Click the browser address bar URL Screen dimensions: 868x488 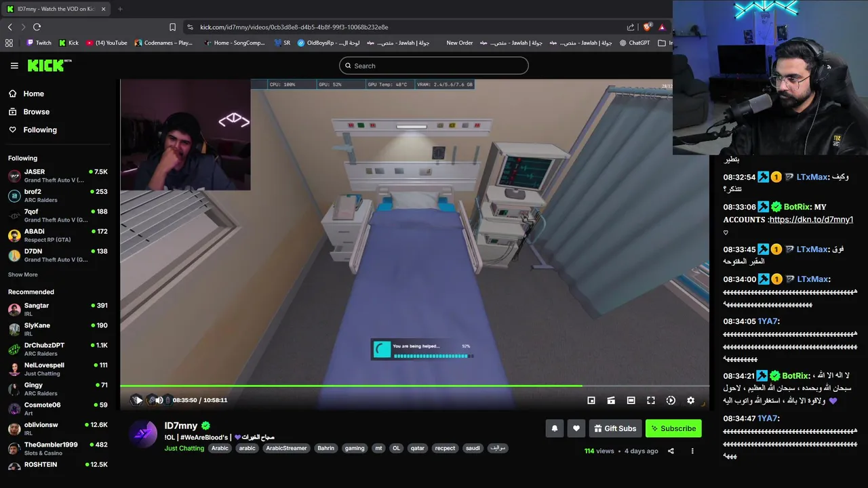point(294,27)
